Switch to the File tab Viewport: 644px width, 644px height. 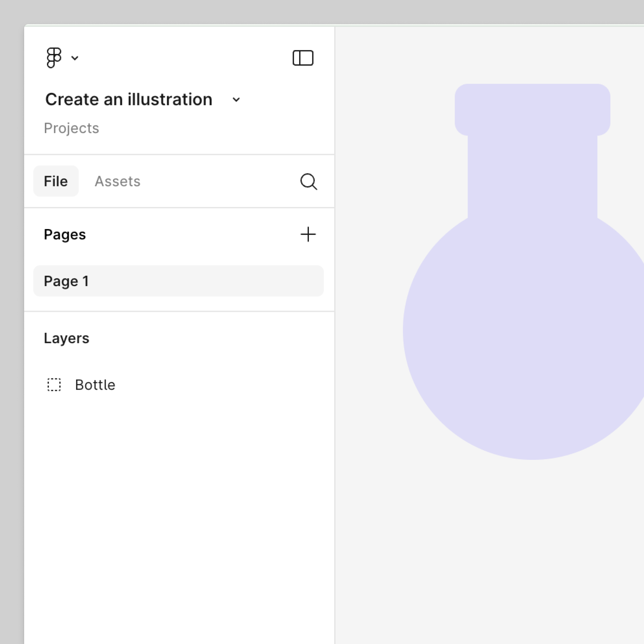56,181
